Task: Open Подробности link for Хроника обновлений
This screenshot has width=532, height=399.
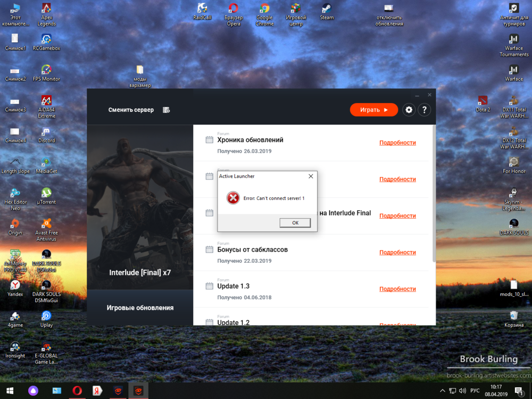Action: pos(397,143)
